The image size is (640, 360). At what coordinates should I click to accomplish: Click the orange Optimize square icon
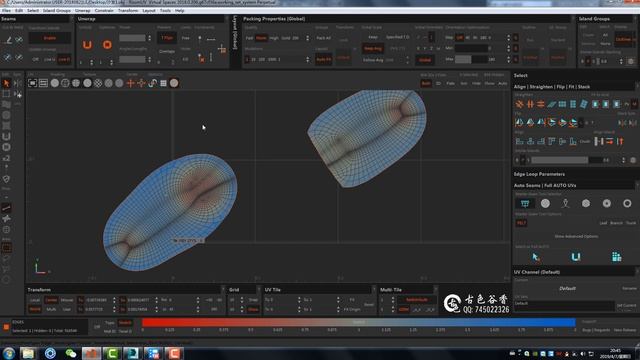107,45
